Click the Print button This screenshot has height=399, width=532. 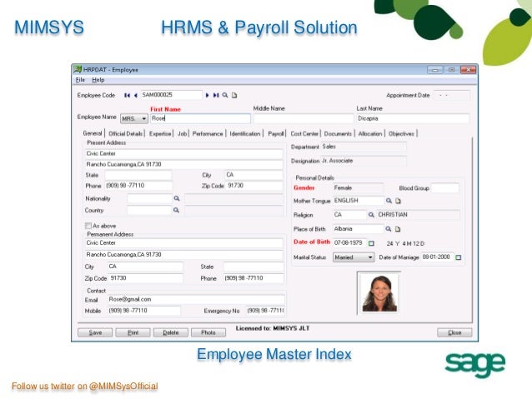point(133,332)
